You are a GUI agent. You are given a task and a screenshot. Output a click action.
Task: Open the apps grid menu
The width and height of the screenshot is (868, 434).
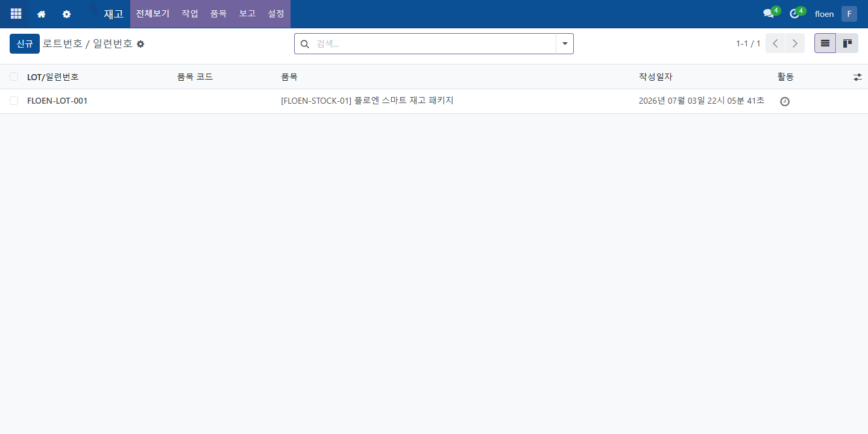pyautogui.click(x=16, y=14)
